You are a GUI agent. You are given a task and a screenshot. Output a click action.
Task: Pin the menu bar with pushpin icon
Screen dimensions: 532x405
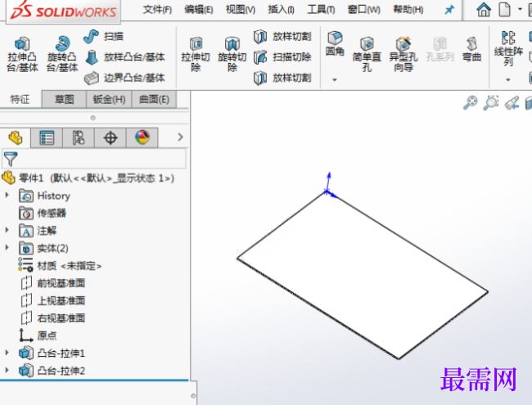coord(449,10)
